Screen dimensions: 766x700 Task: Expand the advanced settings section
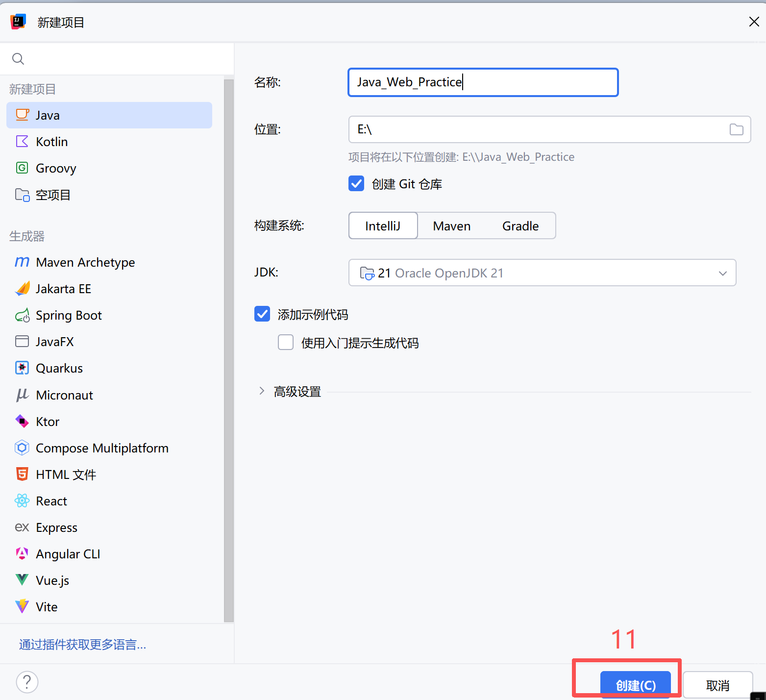click(262, 391)
